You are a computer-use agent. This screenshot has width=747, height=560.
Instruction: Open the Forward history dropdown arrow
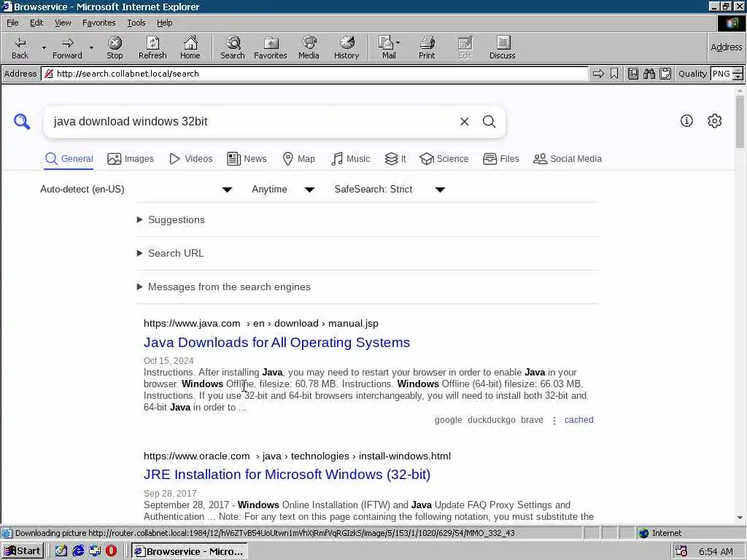[x=91, y=47]
